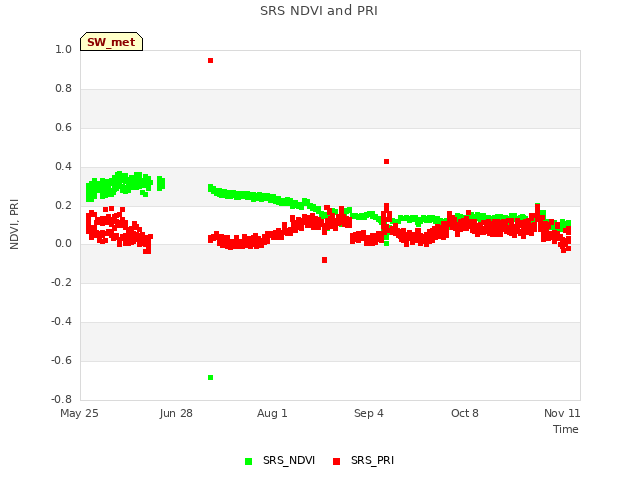The height and width of the screenshot is (480, 640).
Task: Select the red outlier point near 0.43
Action: [387, 162]
